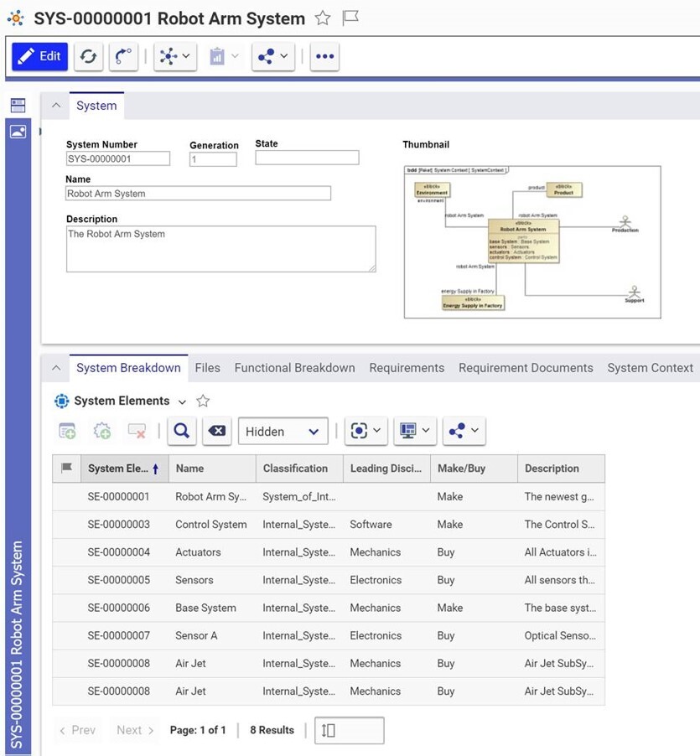Click the curved arrow path icon beside refresh
Screen dimensions: 700x756
[x=123, y=56]
